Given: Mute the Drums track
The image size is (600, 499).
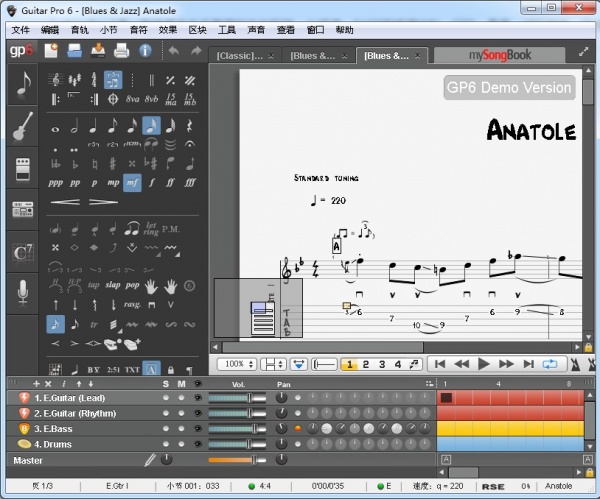Looking at the screenshot, I should (x=181, y=444).
